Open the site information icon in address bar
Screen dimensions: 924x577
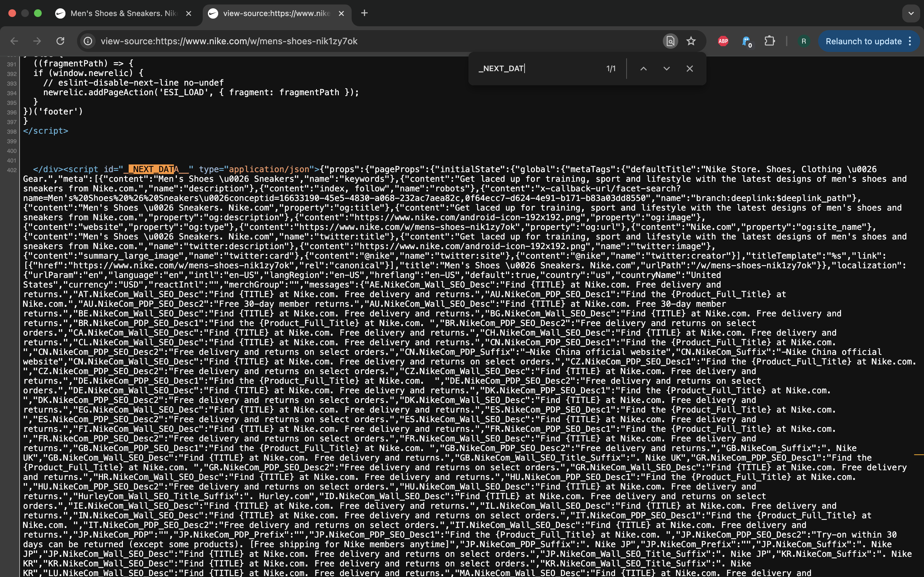point(88,41)
